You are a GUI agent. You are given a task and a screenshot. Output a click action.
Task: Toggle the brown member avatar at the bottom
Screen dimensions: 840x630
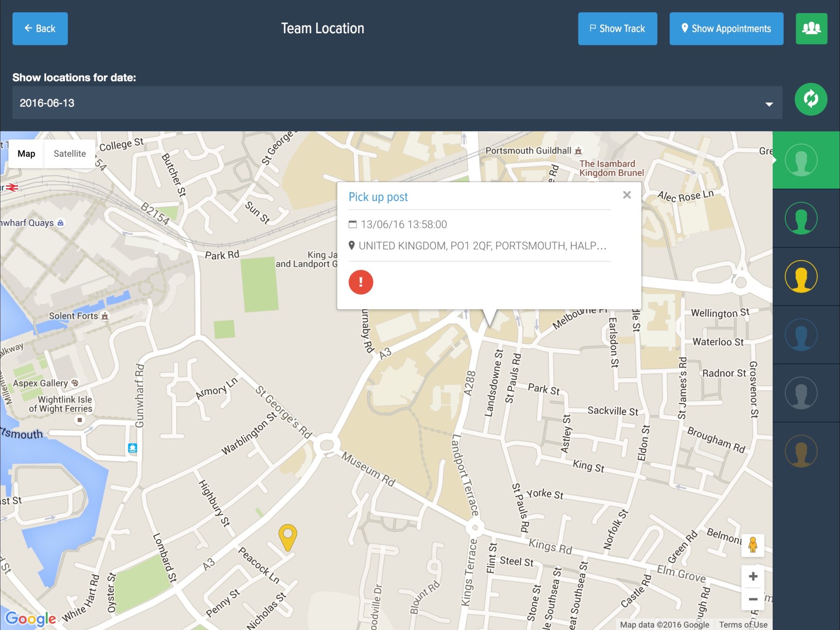coord(801,450)
